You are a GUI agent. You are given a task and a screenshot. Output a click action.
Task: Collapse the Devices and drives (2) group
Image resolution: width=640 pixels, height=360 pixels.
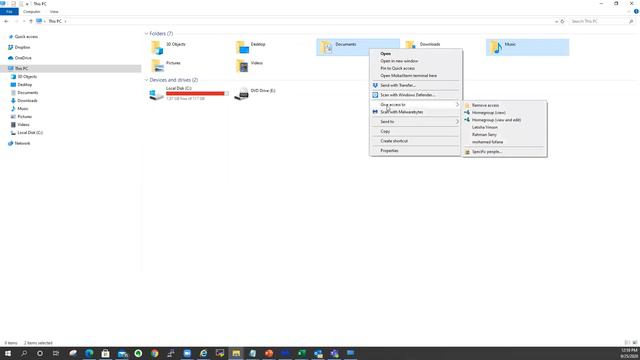pos(146,80)
